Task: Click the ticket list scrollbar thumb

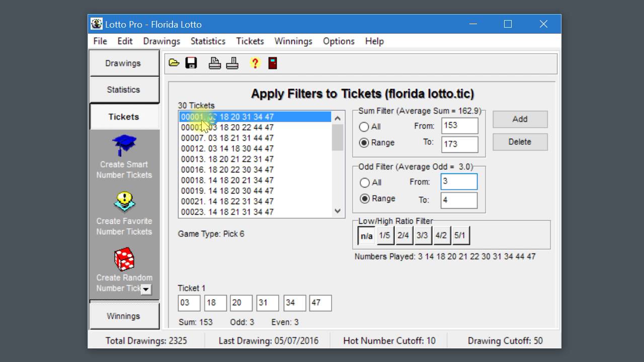Action: (x=338, y=137)
